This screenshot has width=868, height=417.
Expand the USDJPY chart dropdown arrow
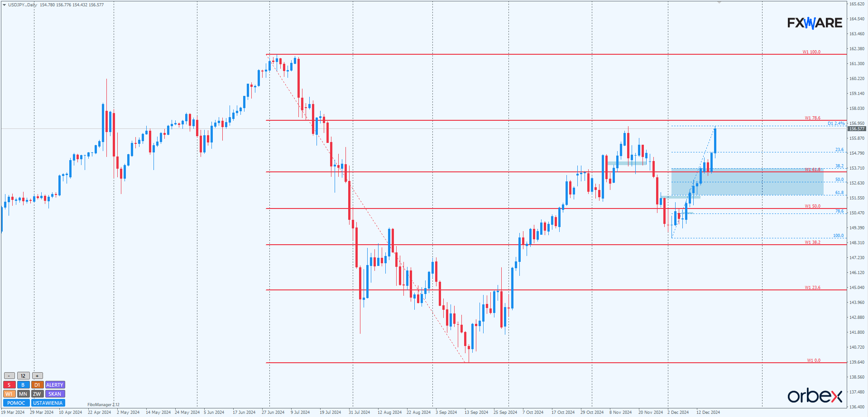[x=4, y=5]
